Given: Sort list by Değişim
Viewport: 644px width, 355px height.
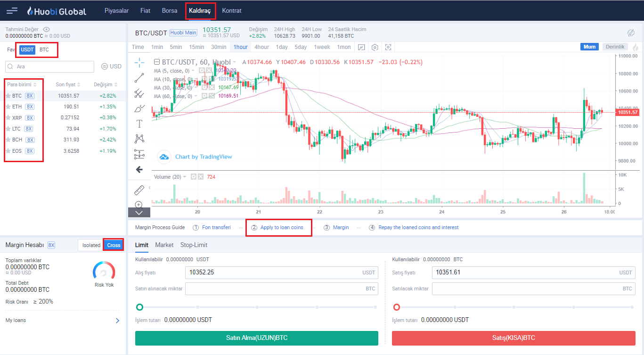Looking at the screenshot, I should point(106,84).
